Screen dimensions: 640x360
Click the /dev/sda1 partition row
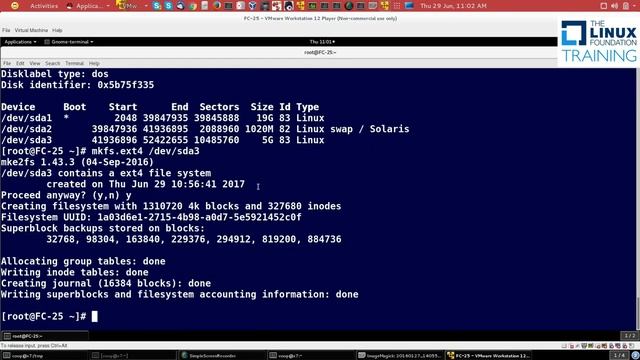coord(163,118)
